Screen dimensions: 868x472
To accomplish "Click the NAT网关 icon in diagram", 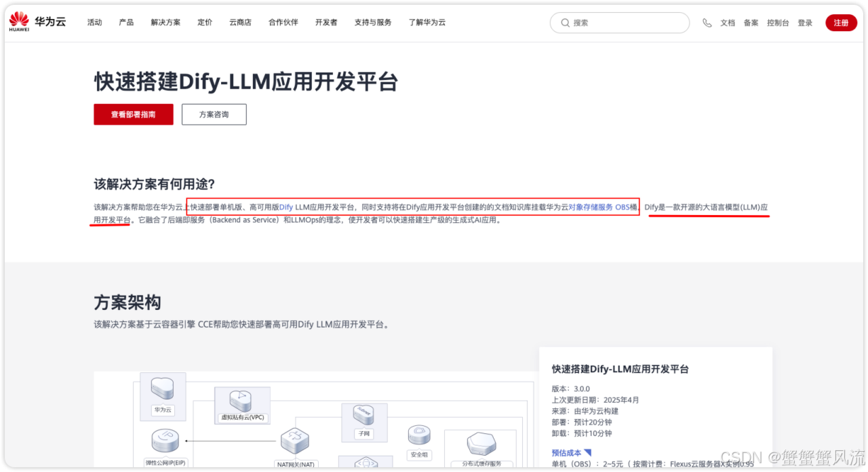I will coord(295,442).
